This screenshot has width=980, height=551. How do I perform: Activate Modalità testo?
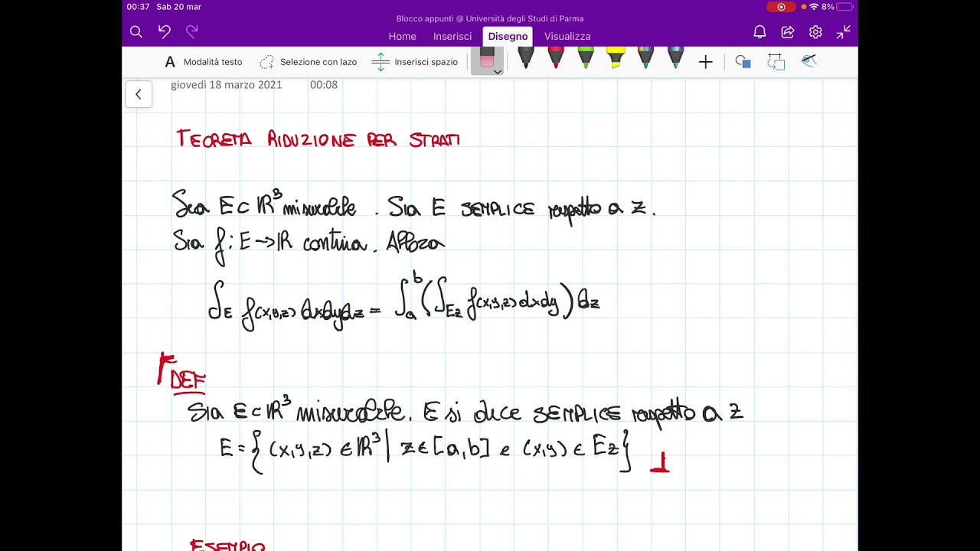pos(204,62)
